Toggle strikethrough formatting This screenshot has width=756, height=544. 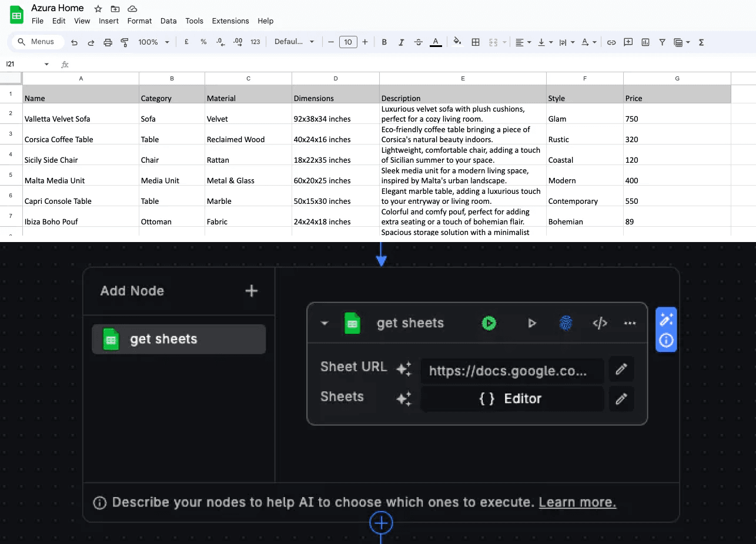point(419,42)
